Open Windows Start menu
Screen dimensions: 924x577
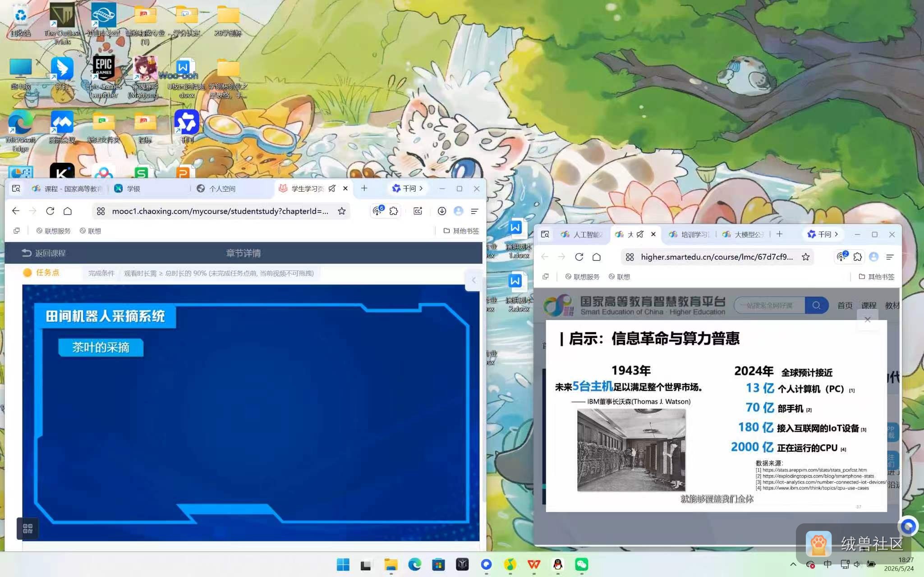click(x=343, y=564)
